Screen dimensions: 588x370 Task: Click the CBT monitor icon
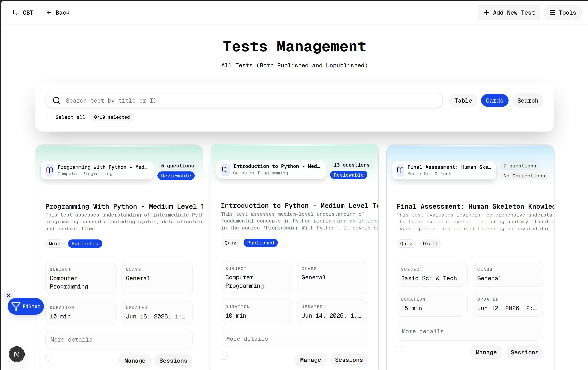(16, 12)
